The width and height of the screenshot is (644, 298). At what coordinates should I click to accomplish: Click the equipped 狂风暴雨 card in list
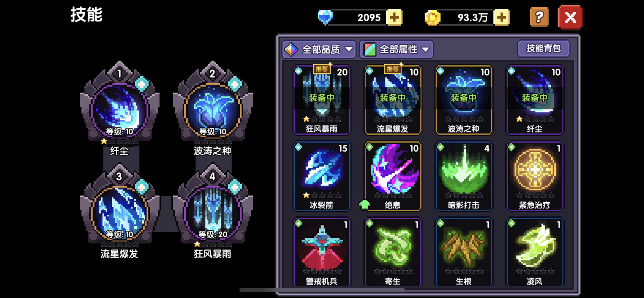(322, 100)
